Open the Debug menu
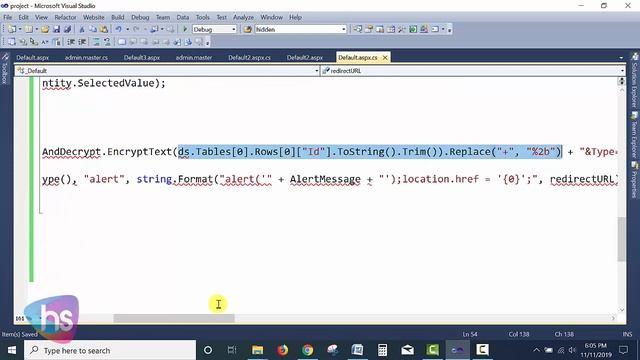640x360 pixels. (x=140, y=17)
